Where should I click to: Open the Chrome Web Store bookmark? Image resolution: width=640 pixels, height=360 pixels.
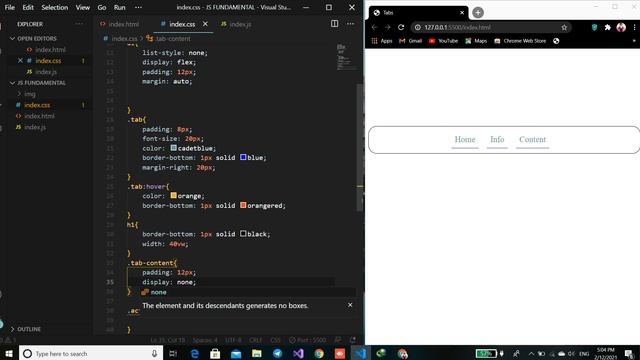(x=520, y=41)
